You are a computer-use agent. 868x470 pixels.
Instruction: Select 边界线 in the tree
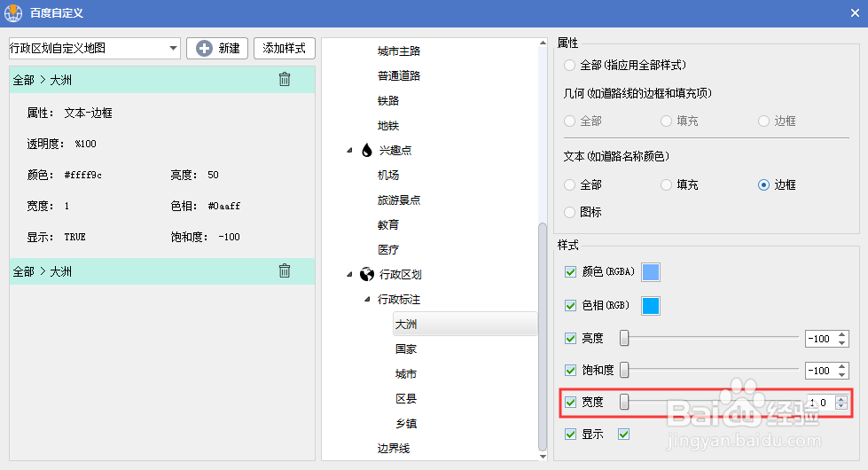tap(393, 449)
